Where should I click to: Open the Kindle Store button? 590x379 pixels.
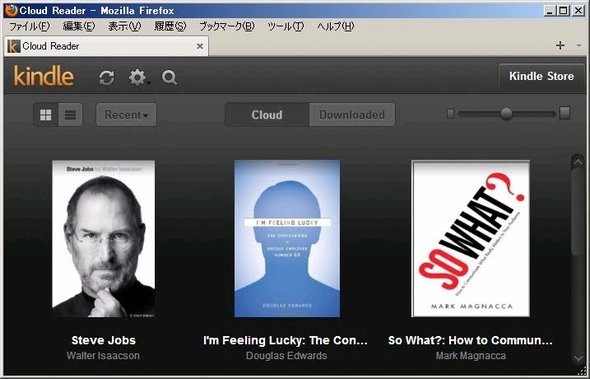541,76
